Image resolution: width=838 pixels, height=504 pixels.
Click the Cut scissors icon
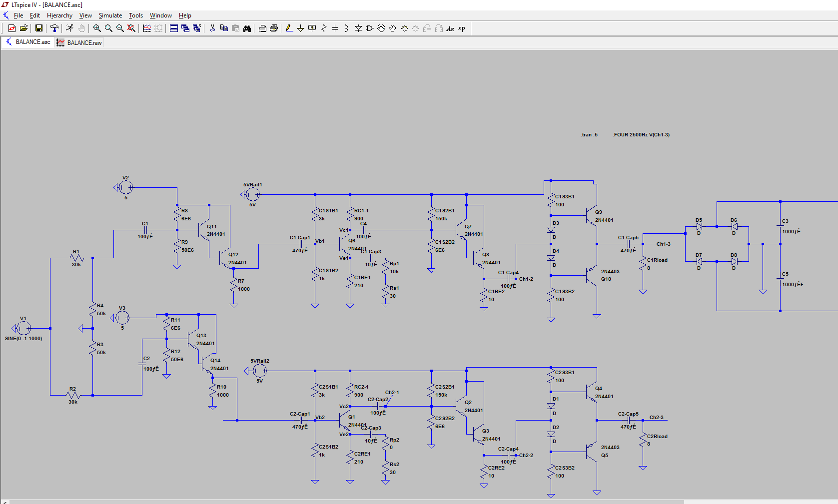click(x=212, y=28)
